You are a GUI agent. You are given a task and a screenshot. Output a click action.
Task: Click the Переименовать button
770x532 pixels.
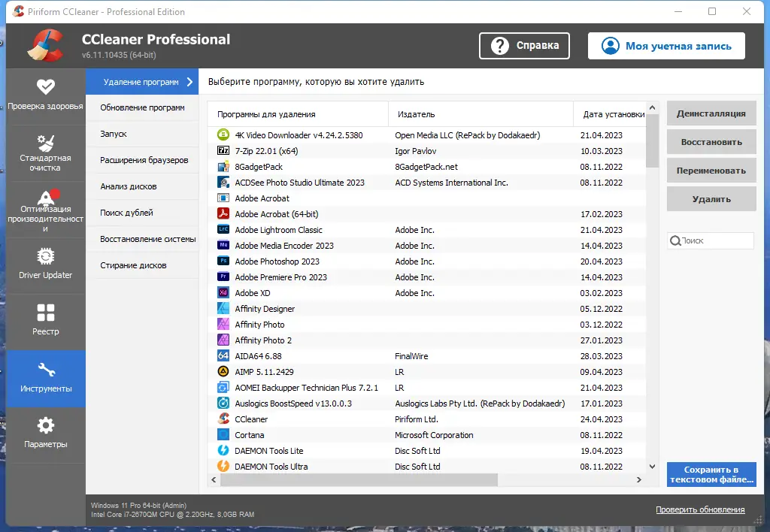711,170
